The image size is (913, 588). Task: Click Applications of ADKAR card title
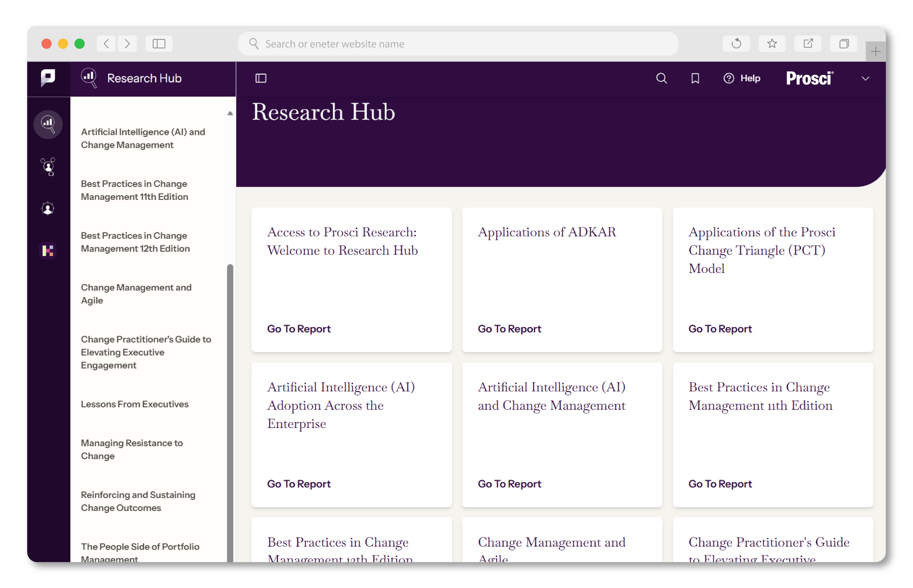[547, 232]
